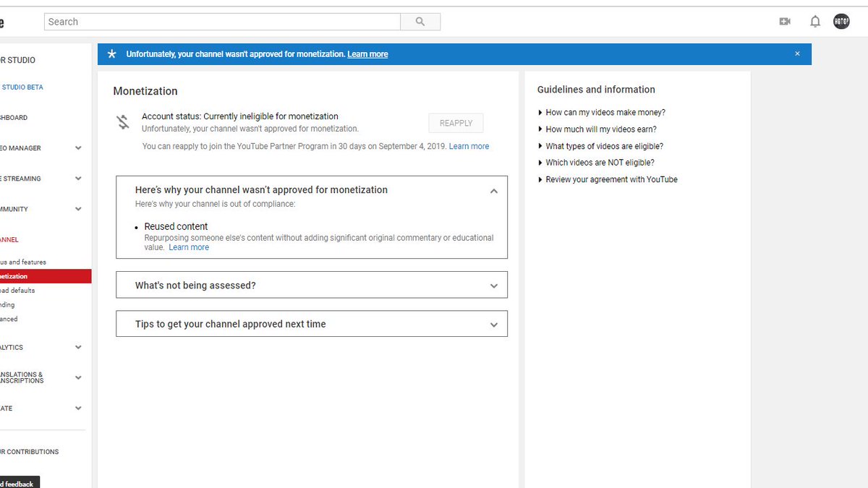Focus the Search input field
This screenshot has width=868, height=488.
point(222,22)
